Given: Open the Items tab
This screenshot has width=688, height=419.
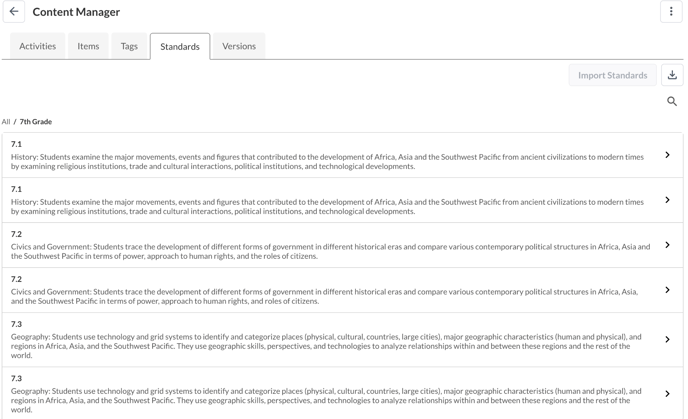Looking at the screenshot, I should 88,46.
